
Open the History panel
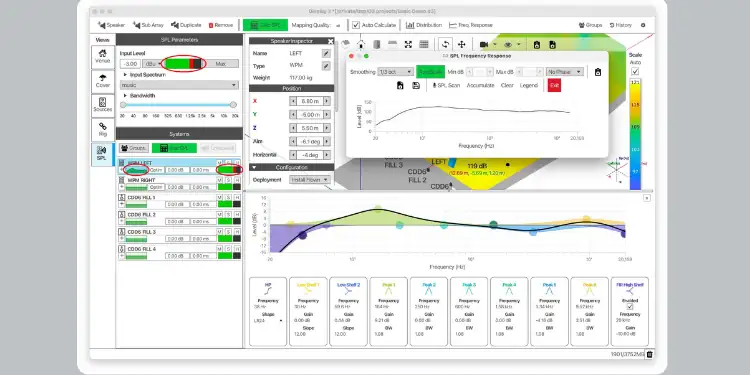pyautogui.click(x=620, y=25)
